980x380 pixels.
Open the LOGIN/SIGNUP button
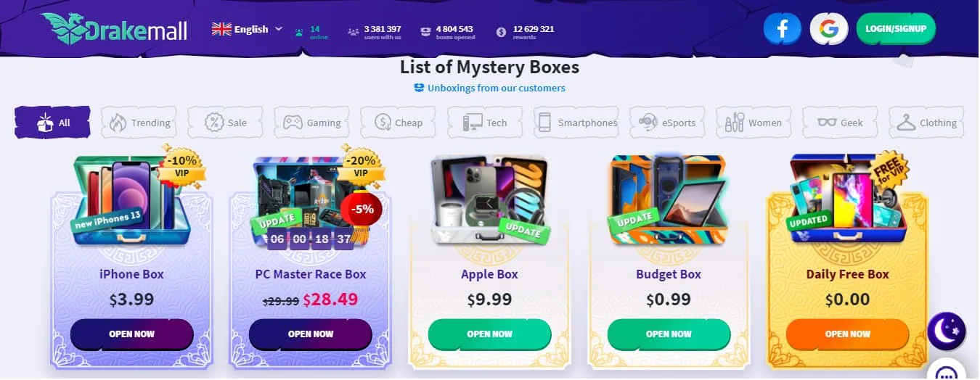pos(896,29)
